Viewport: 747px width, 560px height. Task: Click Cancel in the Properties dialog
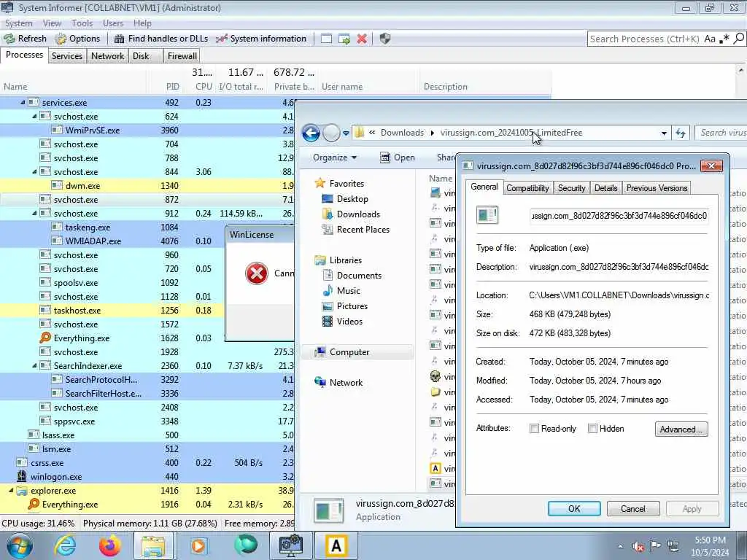(633, 508)
